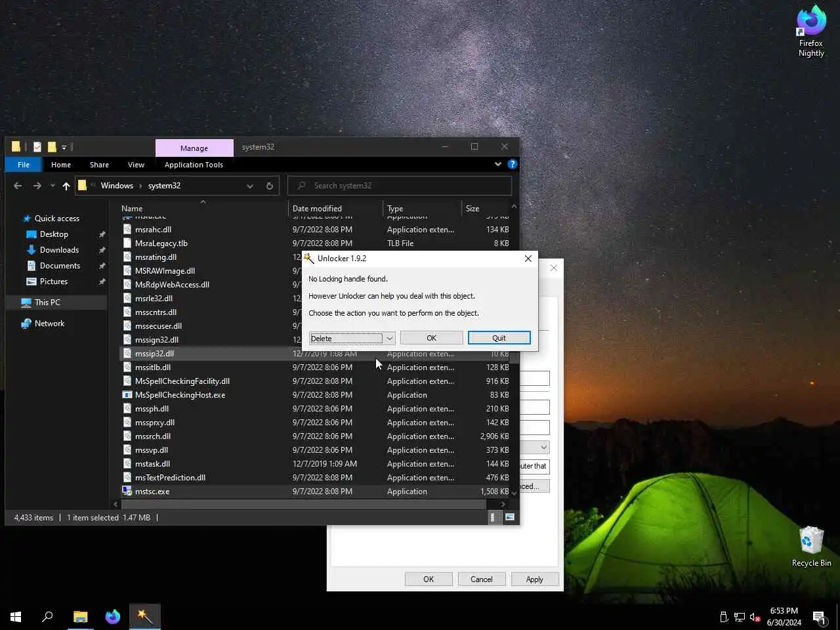
Task: Click the MsSpellCheckingHost.exe file icon
Action: 127,394
